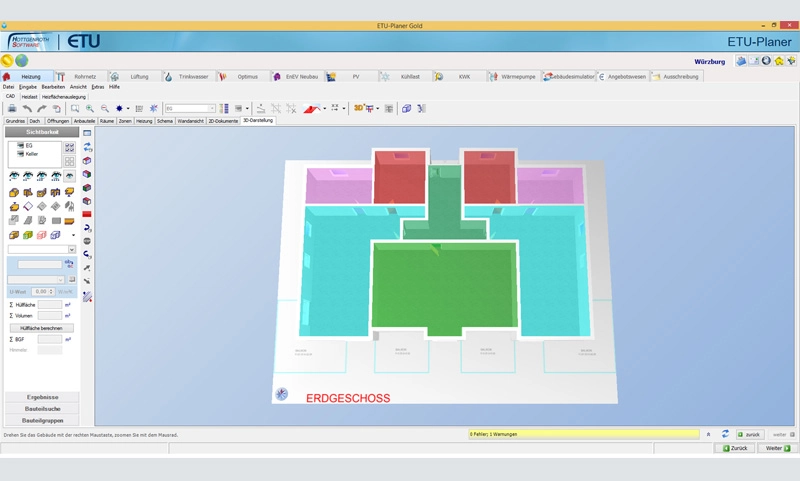Image resolution: width=800 pixels, height=481 pixels.
Task: Open the floor selection dropdown showing EG
Action: click(190, 109)
